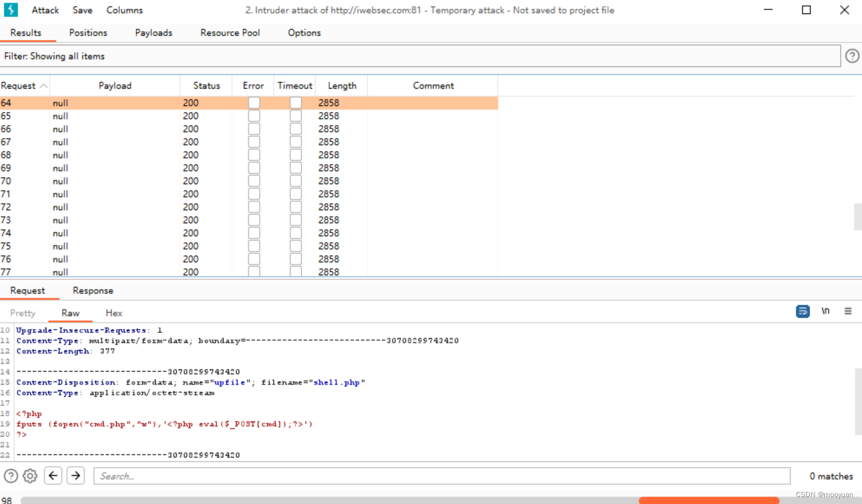The image size is (862, 504).
Task: Select result row for request 73
Action: (249, 220)
